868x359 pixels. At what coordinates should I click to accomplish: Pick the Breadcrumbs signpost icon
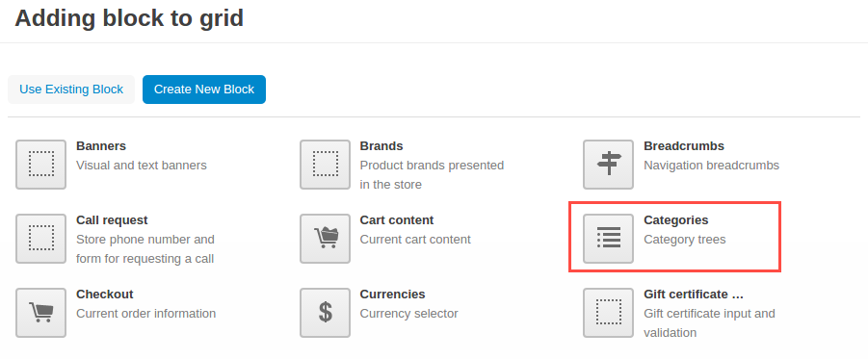[609, 165]
